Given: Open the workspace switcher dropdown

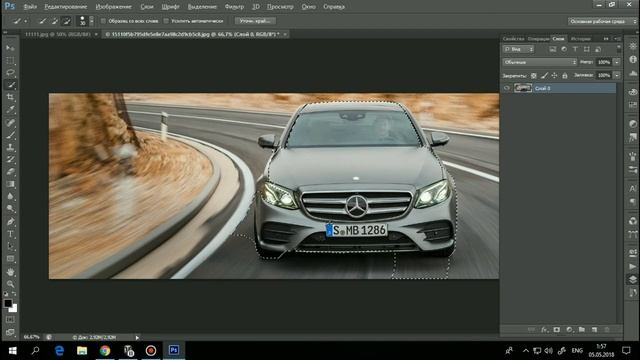Looking at the screenshot, I should (602, 21).
